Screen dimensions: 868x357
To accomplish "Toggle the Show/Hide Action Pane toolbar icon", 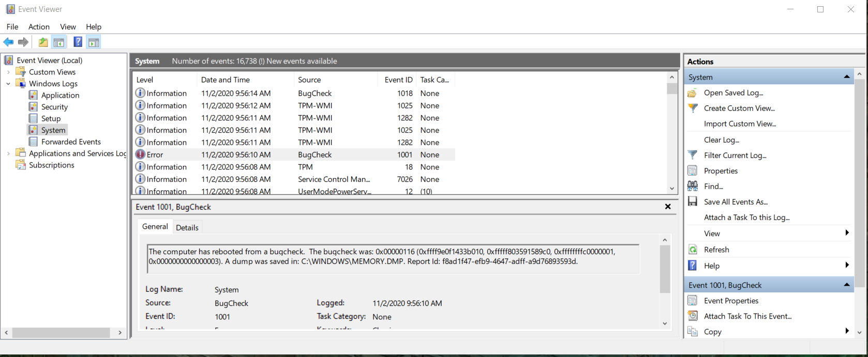I will [94, 42].
